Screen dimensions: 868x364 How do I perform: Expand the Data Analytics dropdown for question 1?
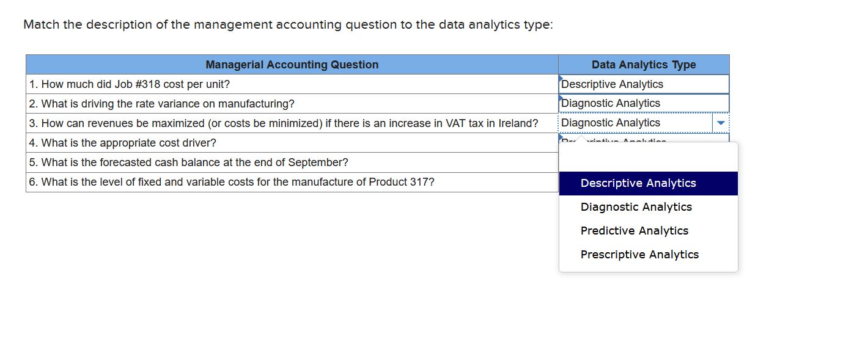[x=721, y=84]
